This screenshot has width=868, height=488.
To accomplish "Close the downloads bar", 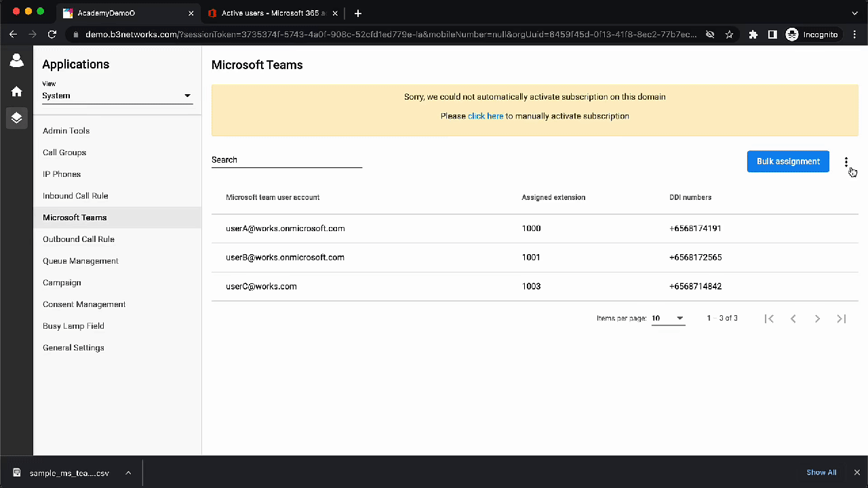I will coord(857,472).
